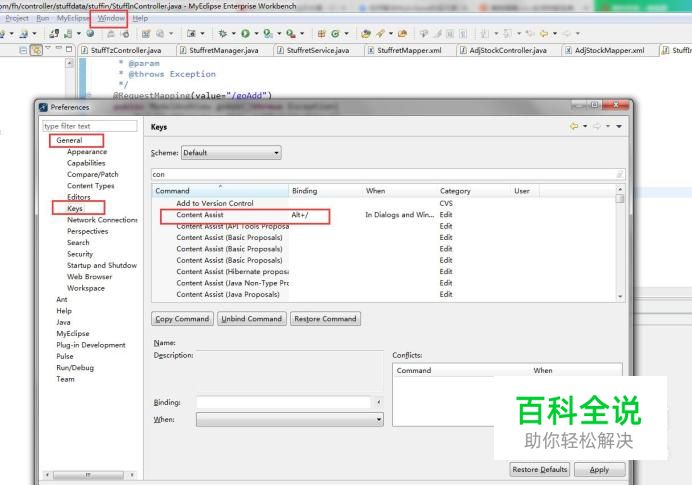The height and width of the screenshot is (485, 692).
Task: Click the forward arrow in Preferences Keys header
Action: (x=597, y=127)
